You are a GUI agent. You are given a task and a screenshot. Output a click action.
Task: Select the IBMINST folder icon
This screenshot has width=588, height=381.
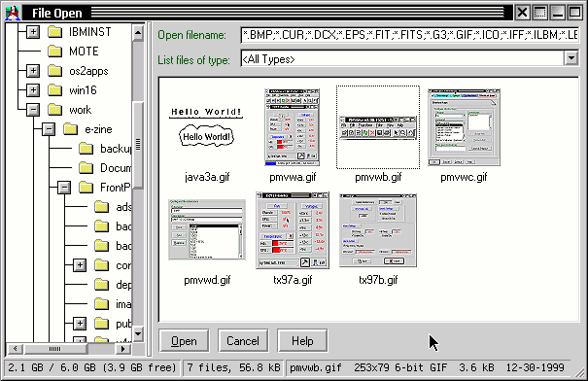click(x=55, y=32)
